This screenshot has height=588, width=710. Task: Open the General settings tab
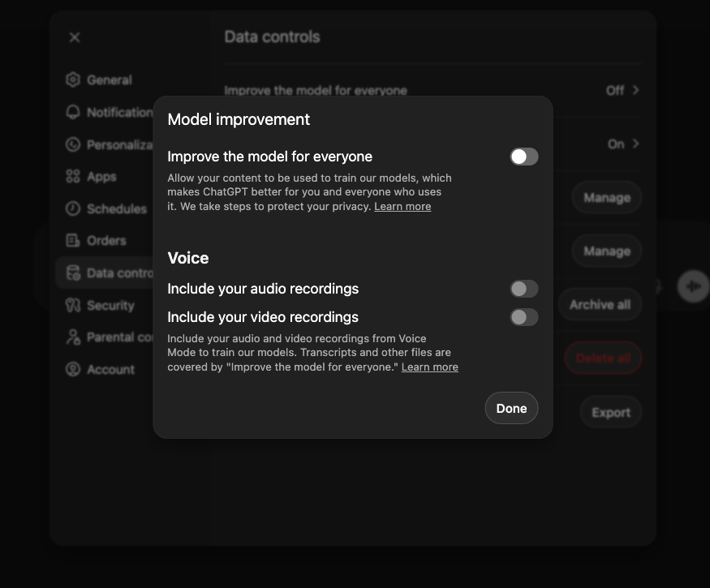[109, 80]
